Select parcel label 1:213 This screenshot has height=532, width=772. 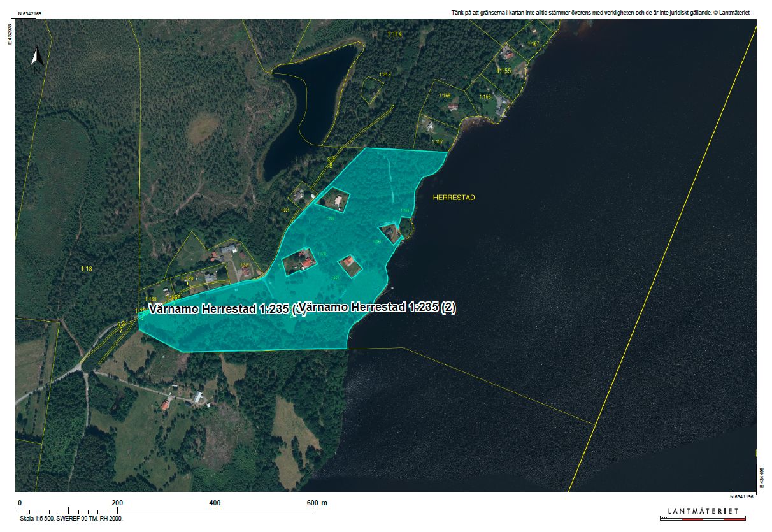(x=385, y=75)
